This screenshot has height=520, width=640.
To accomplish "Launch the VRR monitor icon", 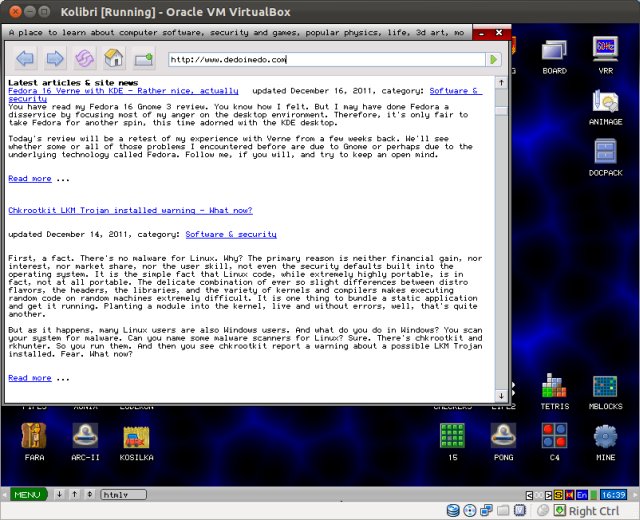I will click(605, 54).
